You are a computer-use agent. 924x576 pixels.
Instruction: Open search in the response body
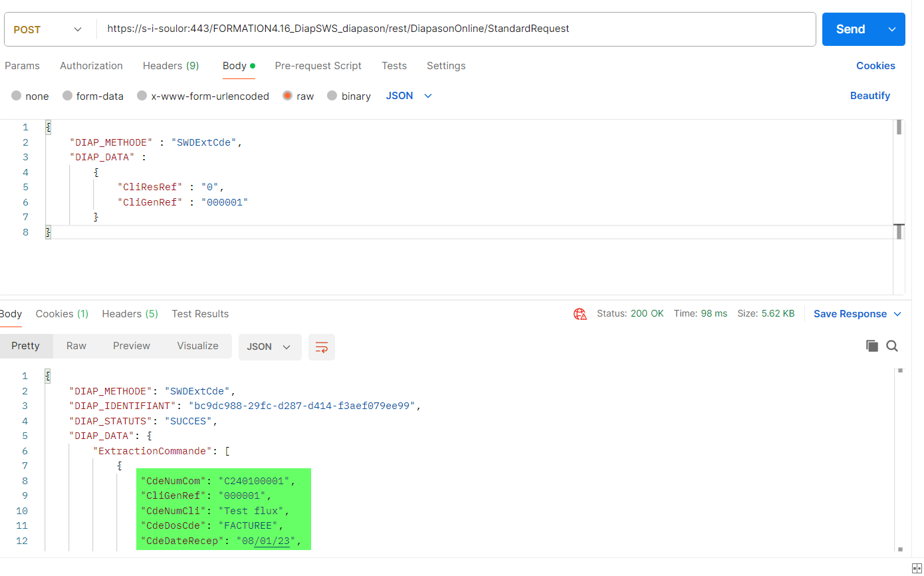tap(892, 346)
